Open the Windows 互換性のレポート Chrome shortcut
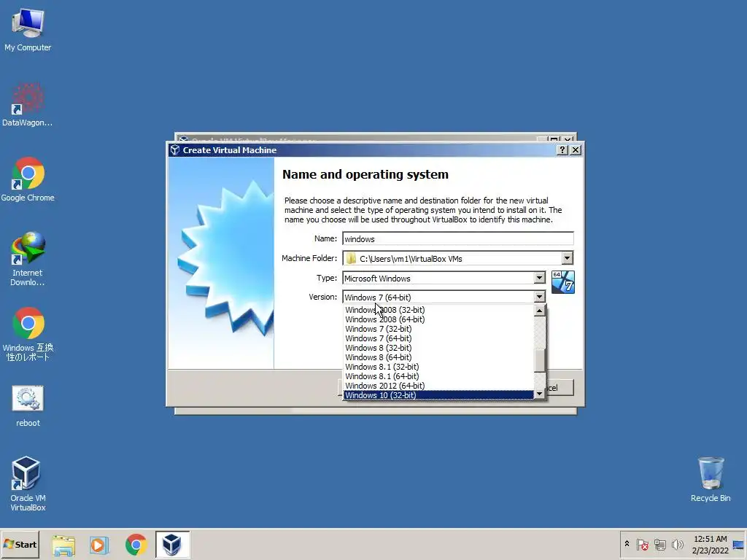The height and width of the screenshot is (560, 747). click(x=28, y=334)
